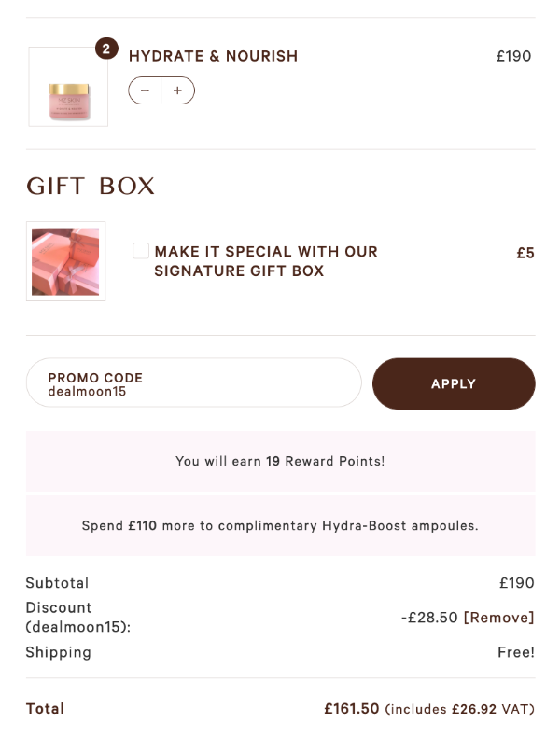Click the £26.92 VAT note
Screen dimensions: 560x737
(459, 709)
